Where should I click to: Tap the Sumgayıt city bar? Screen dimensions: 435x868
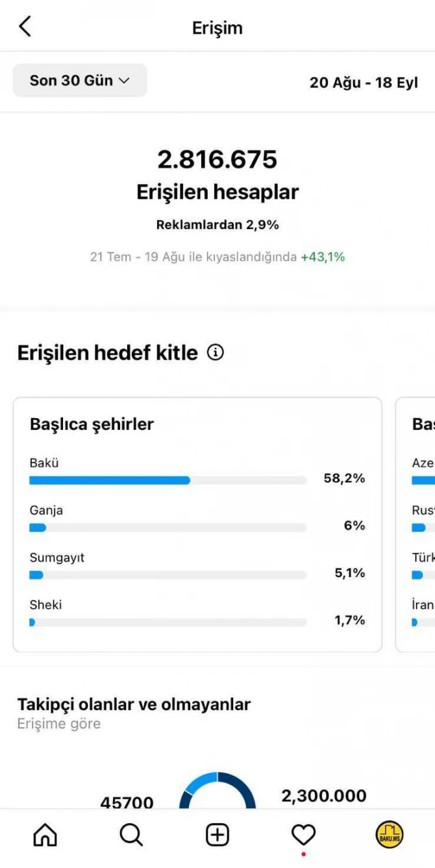pos(168,575)
